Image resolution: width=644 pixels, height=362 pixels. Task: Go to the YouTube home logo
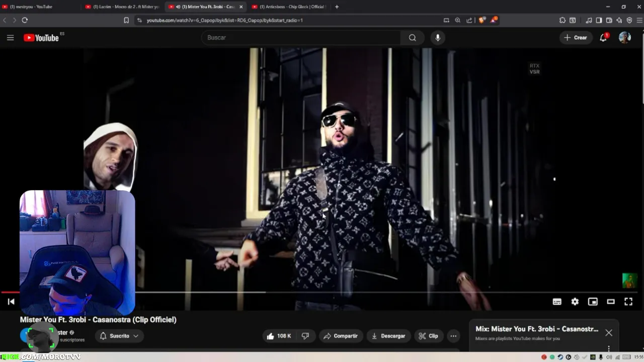pos(41,38)
